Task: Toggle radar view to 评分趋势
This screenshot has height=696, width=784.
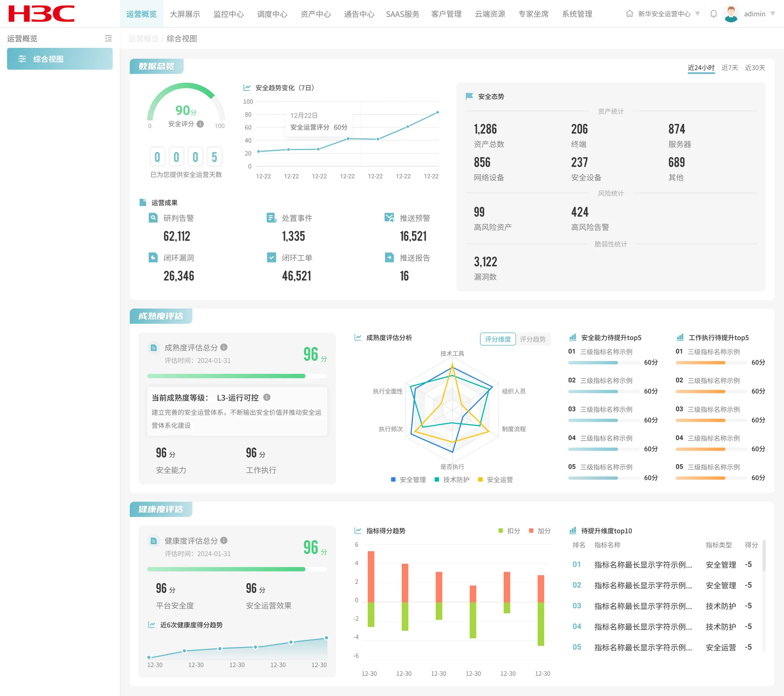Action: (533, 339)
